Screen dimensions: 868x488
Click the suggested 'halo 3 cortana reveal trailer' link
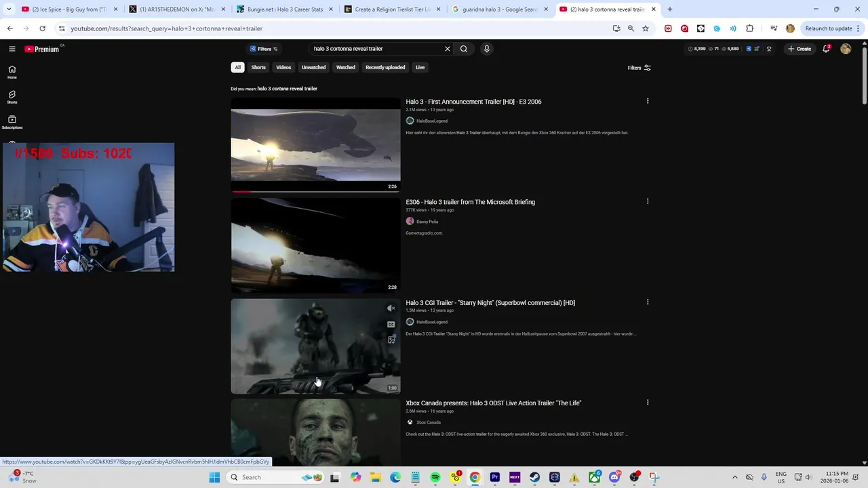(x=288, y=89)
